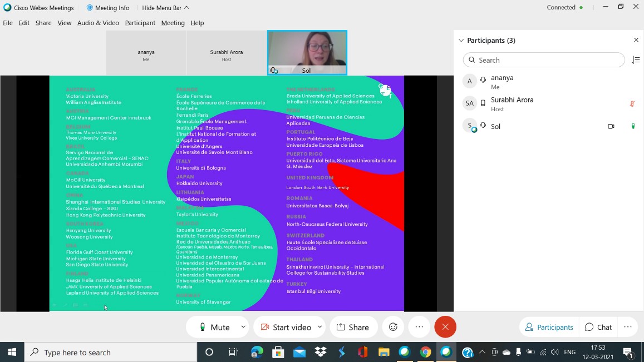Viewport: 644px width, 362px height.
Task: Show hidden system tray icons
Action: point(482,352)
